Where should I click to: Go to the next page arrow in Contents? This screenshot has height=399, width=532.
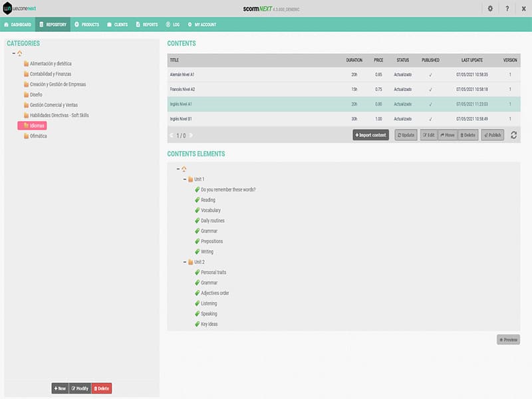coord(191,136)
